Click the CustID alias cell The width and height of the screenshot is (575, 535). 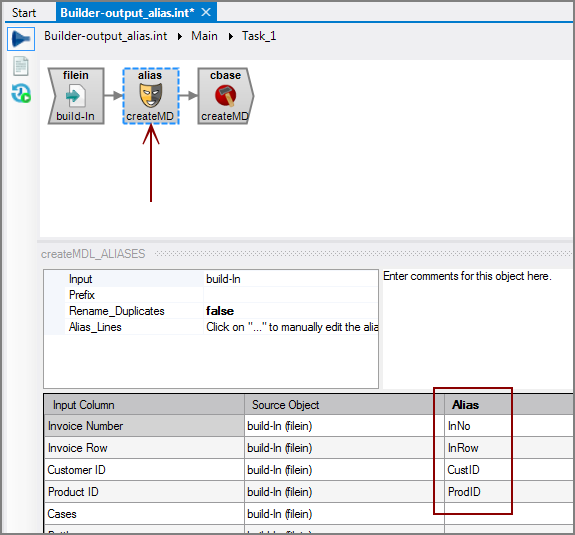[x=509, y=470]
